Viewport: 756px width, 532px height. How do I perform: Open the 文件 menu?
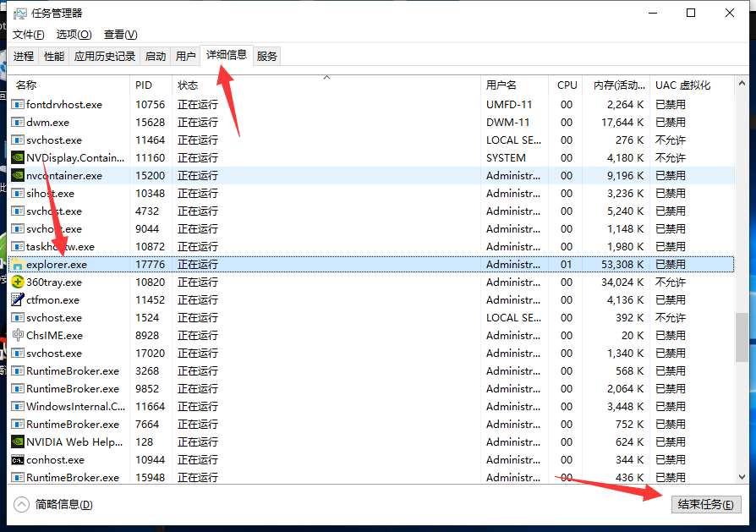click(x=29, y=35)
